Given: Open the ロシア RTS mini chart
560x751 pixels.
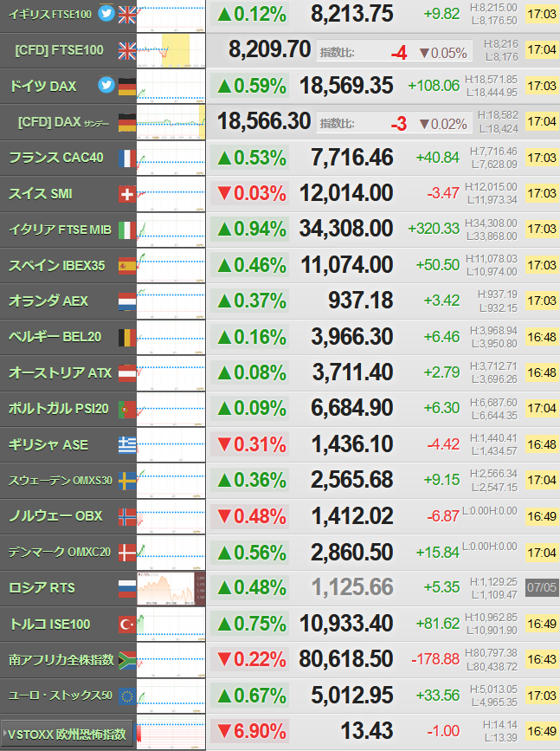Looking at the screenshot, I should click(x=171, y=588).
